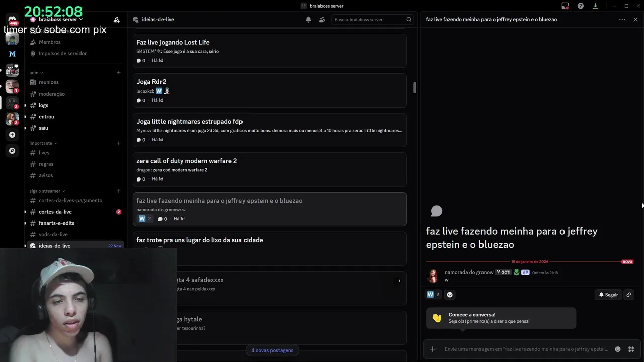Screen dimensions: 644x362
Task: Click 4 novas postagens pill
Action: point(272,350)
